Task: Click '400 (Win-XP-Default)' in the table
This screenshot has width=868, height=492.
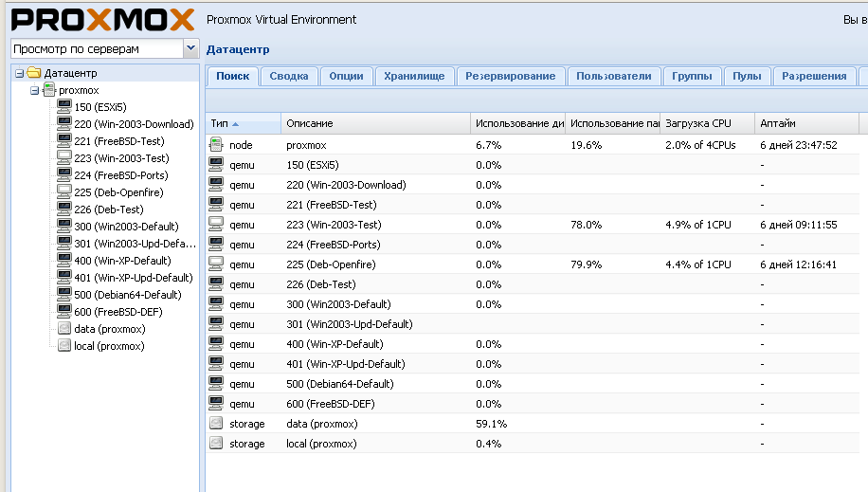Action: [335, 345]
